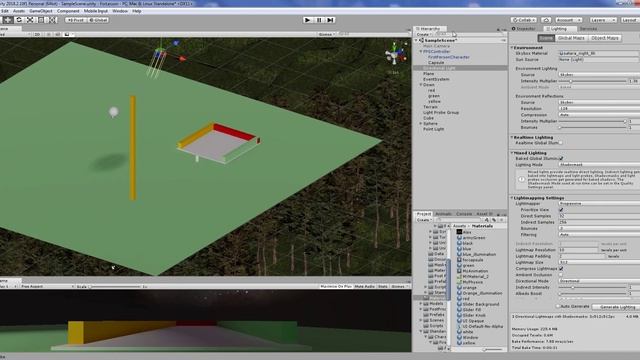Open the Window menu

(120, 11)
